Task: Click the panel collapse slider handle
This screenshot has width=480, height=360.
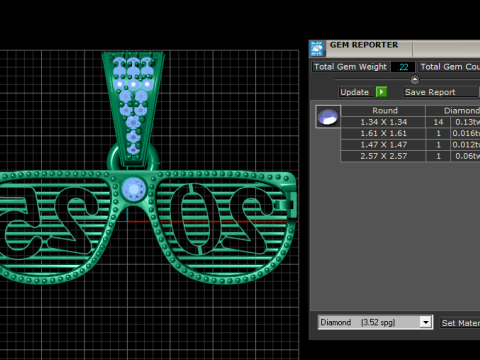Action: click(414, 79)
